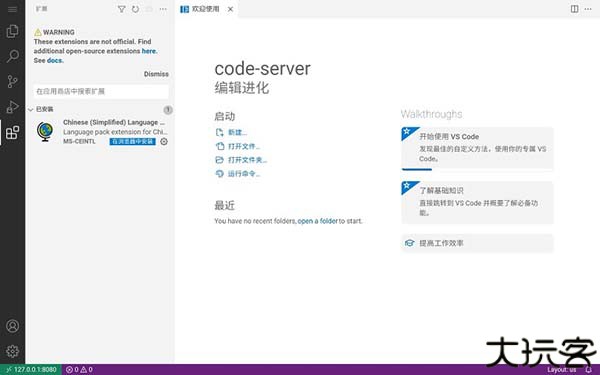The image size is (600, 375).
Task: Dismiss the extensions warning
Action: click(156, 74)
